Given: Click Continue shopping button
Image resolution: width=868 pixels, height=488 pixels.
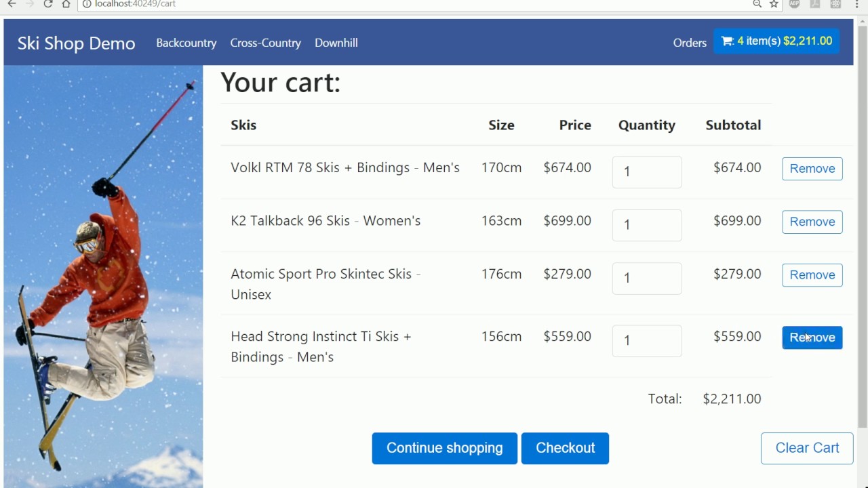Looking at the screenshot, I should (x=444, y=448).
